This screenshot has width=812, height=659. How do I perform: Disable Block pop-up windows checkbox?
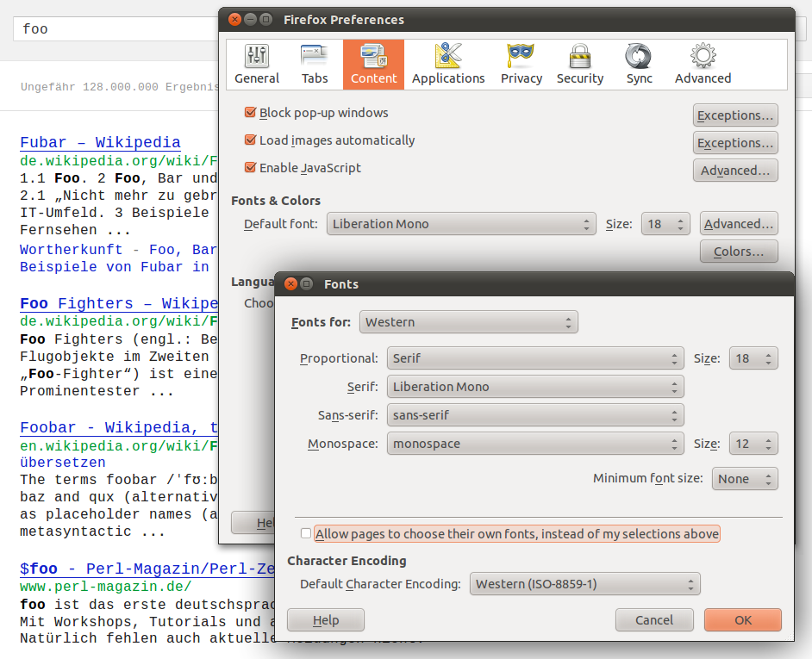click(x=251, y=113)
